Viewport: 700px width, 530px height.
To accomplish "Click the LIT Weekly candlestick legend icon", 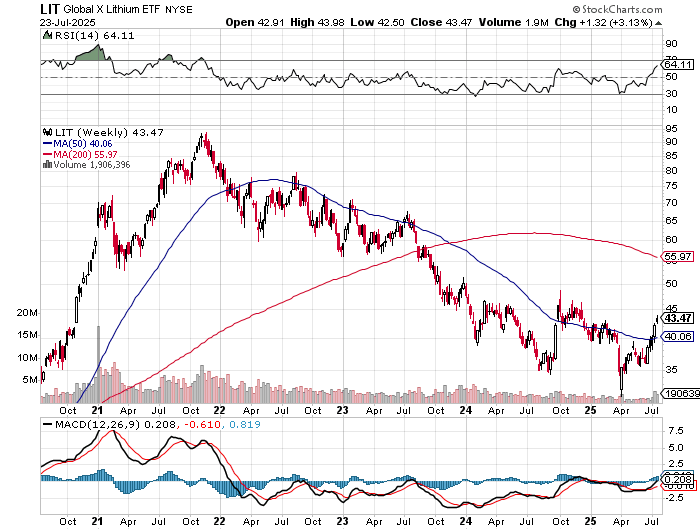I will point(46,131).
